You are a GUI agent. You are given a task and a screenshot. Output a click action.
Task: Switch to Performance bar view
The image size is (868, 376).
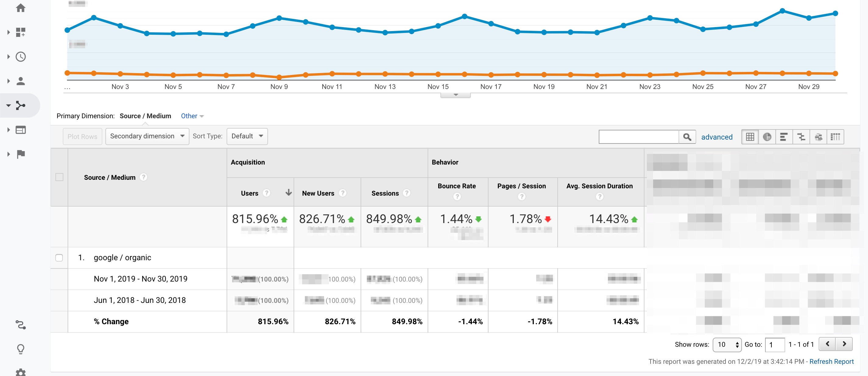[784, 137]
